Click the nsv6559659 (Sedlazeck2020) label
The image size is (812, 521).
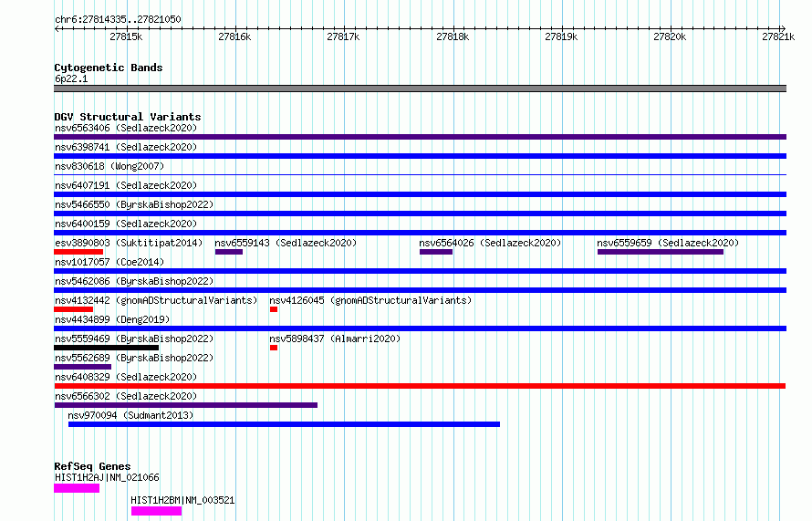pos(668,243)
